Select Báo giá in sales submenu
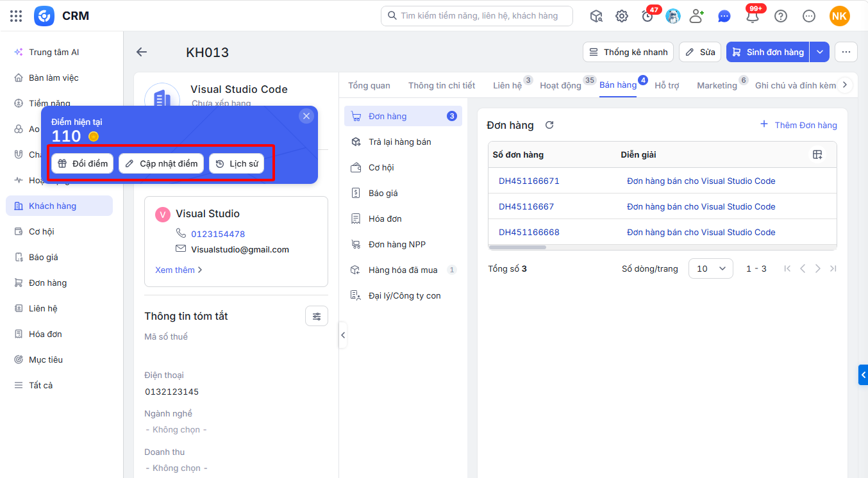Image resolution: width=868 pixels, height=478 pixels. [x=383, y=193]
